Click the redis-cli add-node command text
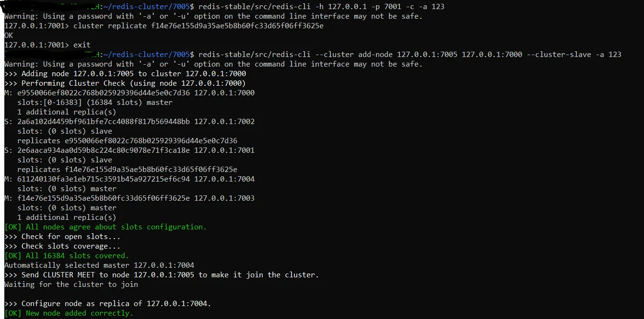The image size is (644, 319). 410,55
